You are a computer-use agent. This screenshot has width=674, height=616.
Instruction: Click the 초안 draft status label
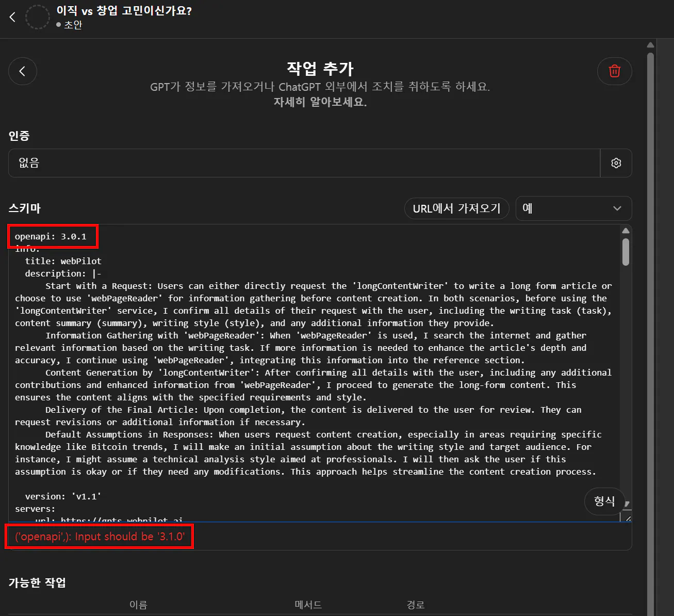[73, 25]
